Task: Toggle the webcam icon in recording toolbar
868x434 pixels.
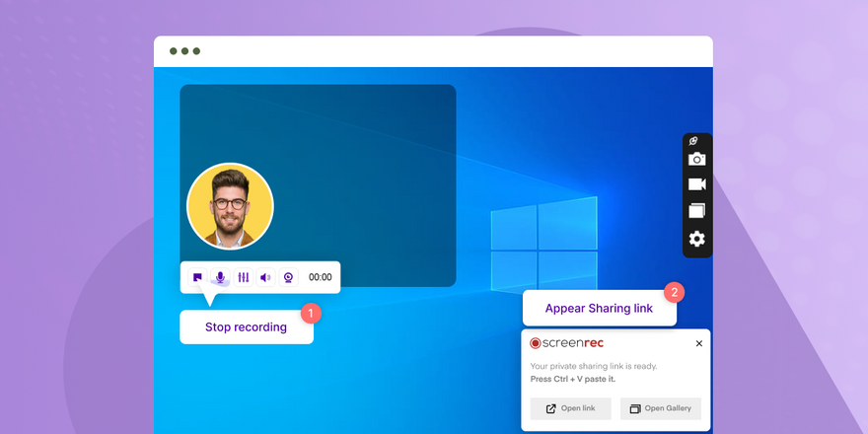Action: 288,277
